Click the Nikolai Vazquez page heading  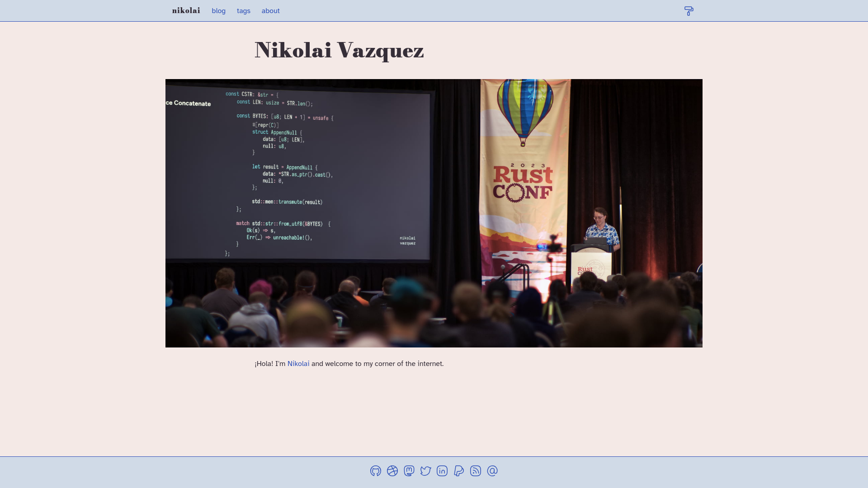point(339,50)
